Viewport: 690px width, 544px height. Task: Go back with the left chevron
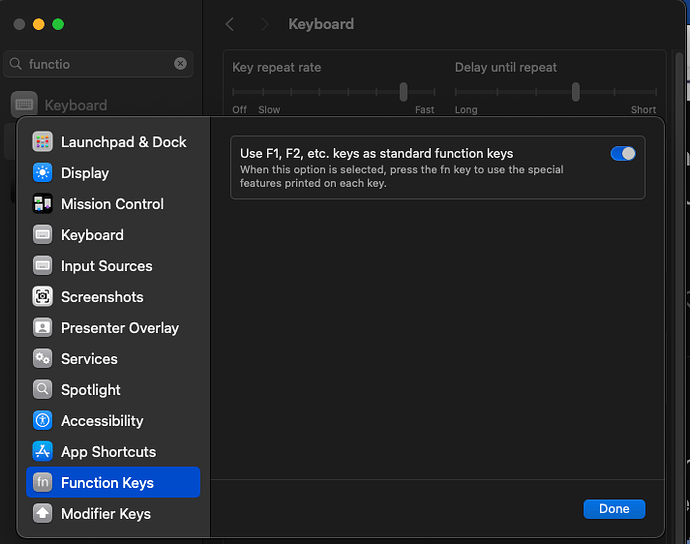click(x=230, y=24)
